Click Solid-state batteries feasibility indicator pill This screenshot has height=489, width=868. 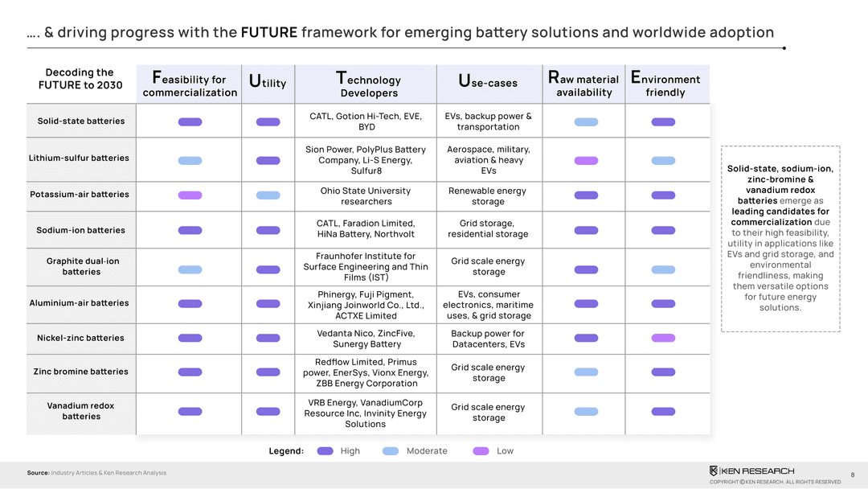190,122
